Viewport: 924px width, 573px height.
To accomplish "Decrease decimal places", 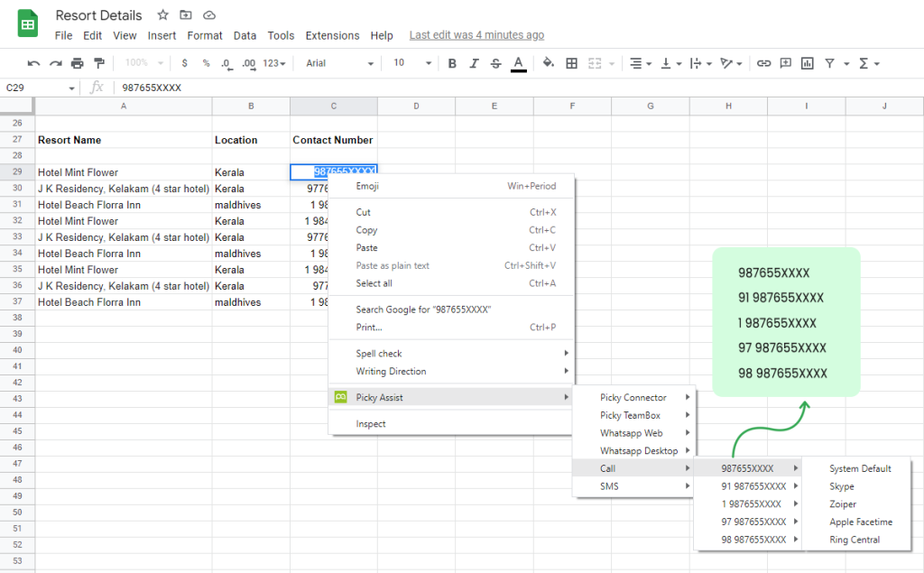I will tap(226, 64).
